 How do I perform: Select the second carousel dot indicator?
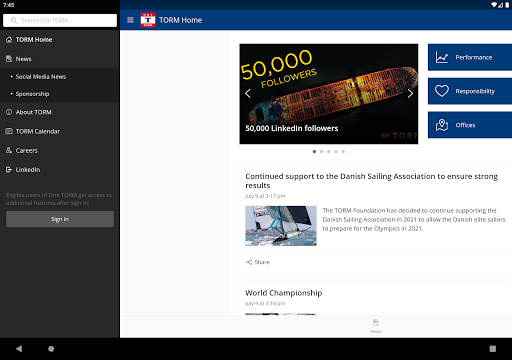(322, 151)
